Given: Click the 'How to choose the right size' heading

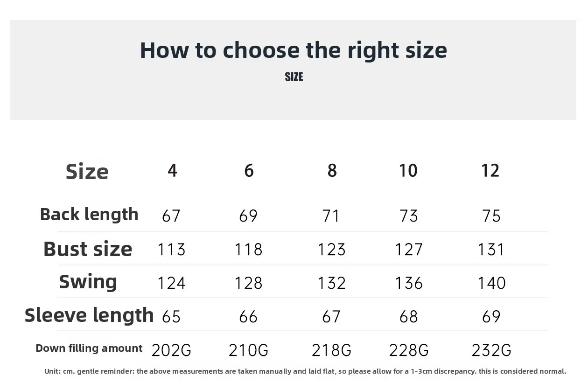Looking at the screenshot, I should pos(293,50).
